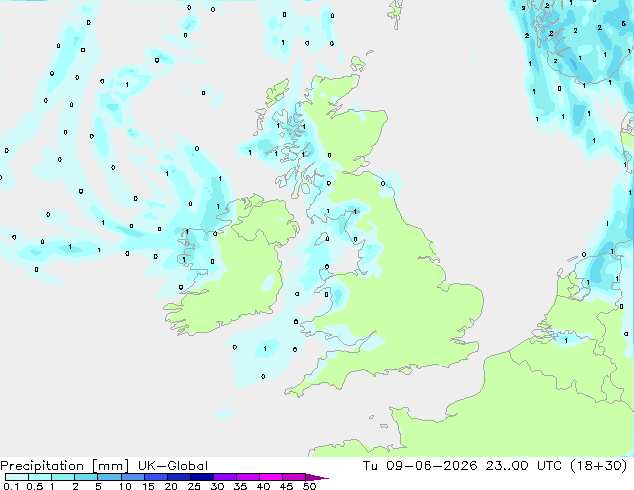Viewport: 634px width, 490px height.
Task: Click the '0.5' legend scale label
Action: coord(35,486)
